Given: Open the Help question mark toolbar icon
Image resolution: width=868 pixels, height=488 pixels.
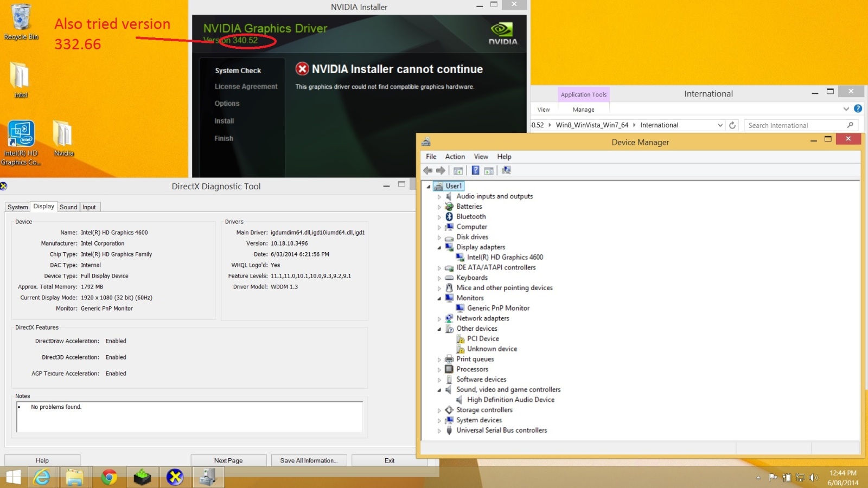Looking at the screenshot, I should coord(475,171).
